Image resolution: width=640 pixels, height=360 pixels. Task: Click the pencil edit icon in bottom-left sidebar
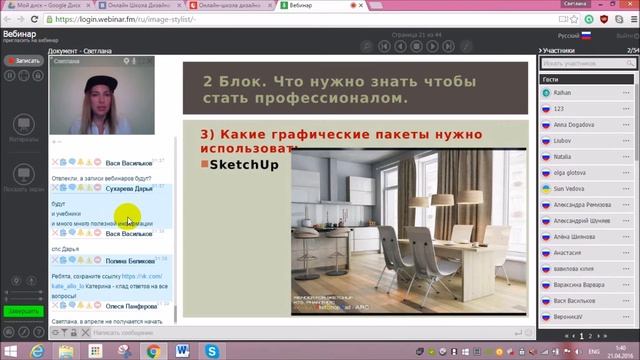click(x=24, y=332)
